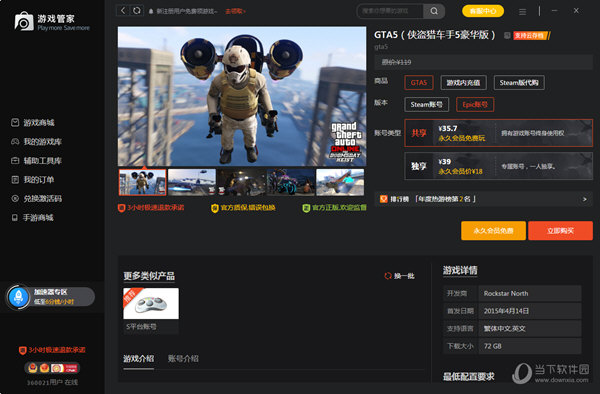This screenshot has height=394, width=600.
Task: Click the 繁体中文,英文 language value
Action: click(x=504, y=329)
